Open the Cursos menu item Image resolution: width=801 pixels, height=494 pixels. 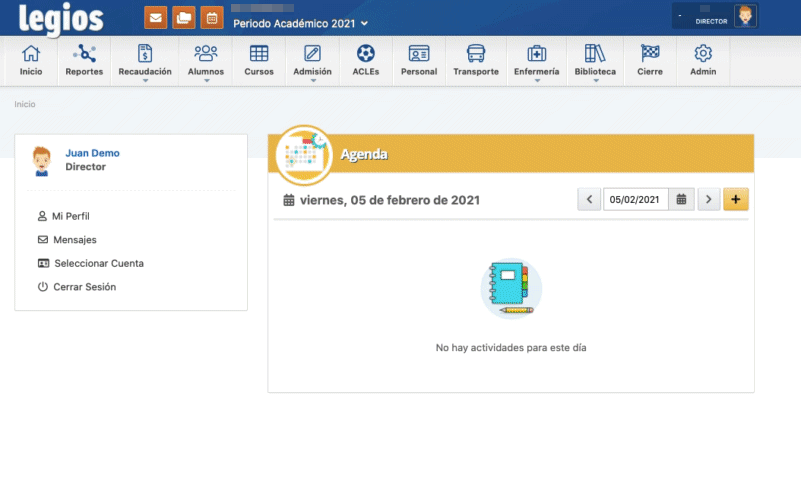tap(259, 60)
